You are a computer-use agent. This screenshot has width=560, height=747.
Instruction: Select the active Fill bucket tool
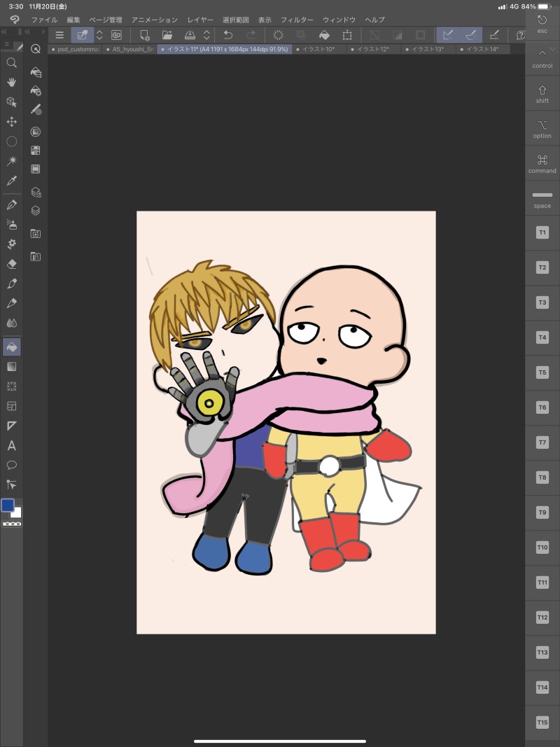point(11,347)
